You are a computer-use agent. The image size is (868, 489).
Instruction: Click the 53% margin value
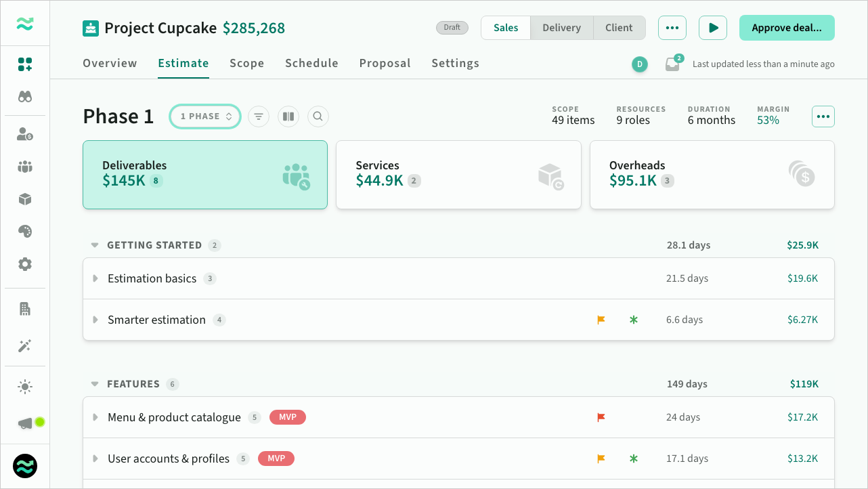[x=768, y=120]
